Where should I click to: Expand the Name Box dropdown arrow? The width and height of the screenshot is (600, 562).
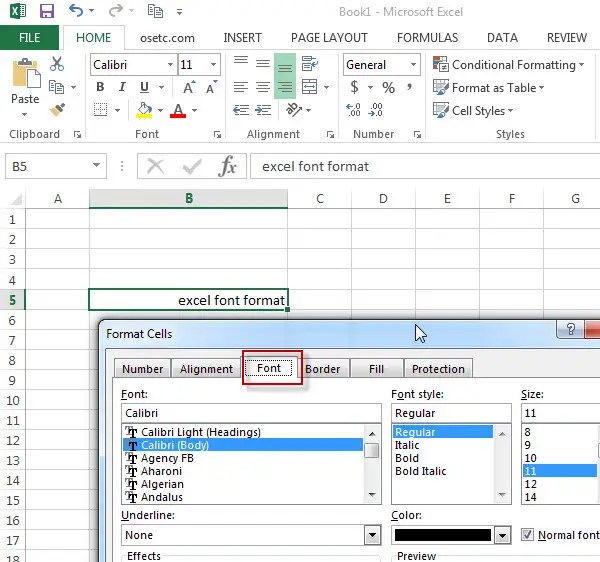96,165
